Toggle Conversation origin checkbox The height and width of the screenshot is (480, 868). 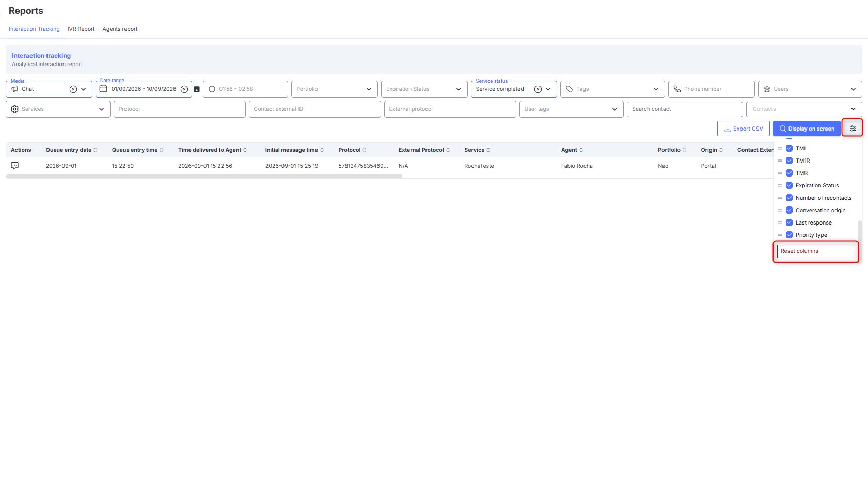(x=789, y=210)
